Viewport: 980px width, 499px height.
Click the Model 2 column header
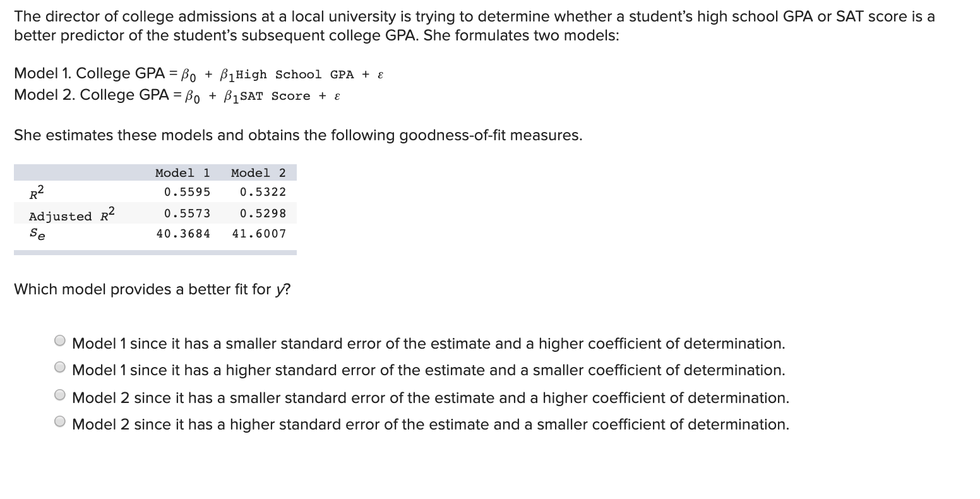[258, 172]
